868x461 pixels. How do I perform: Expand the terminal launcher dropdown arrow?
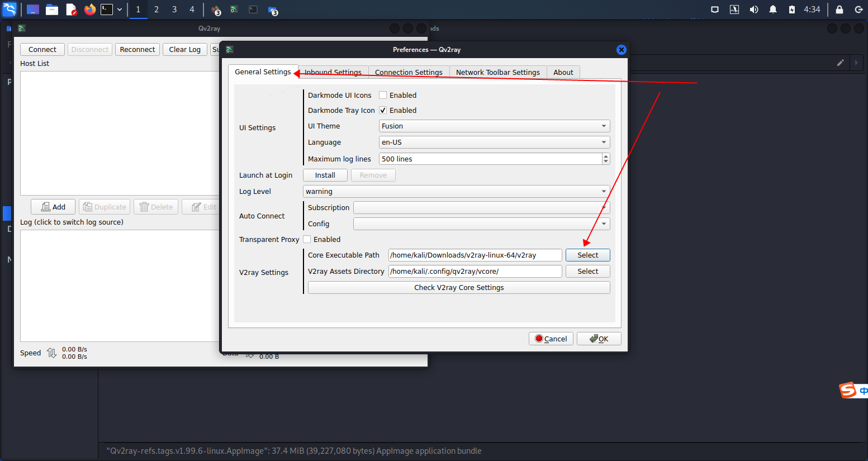[120, 9]
